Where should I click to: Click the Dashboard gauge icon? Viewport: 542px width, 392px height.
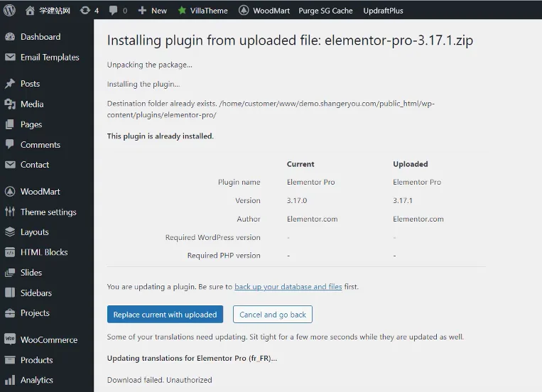click(10, 37)
